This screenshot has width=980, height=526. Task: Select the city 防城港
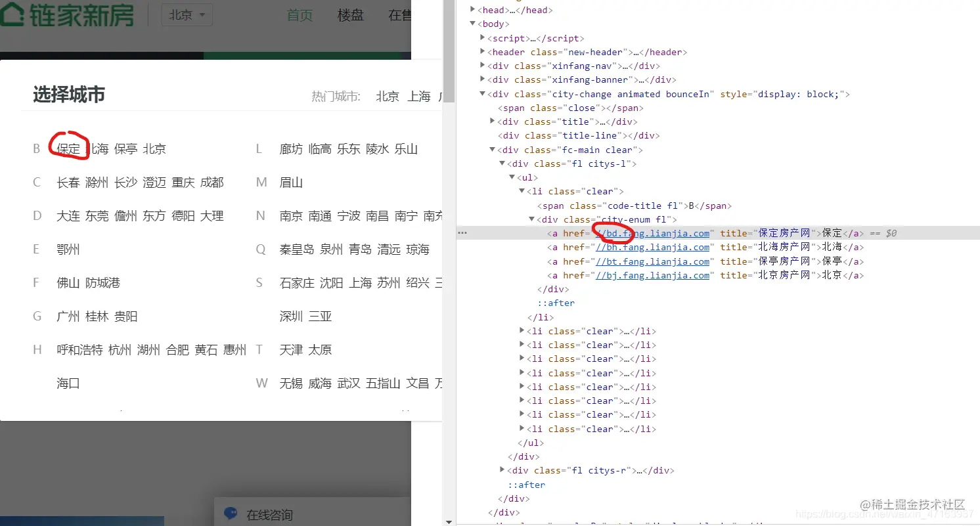coord(103,283)
